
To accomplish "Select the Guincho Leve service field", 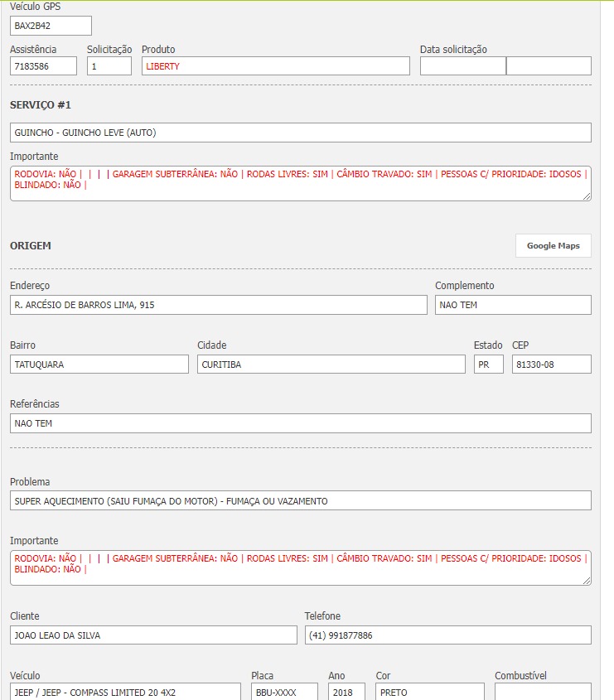I will point(300,133).
